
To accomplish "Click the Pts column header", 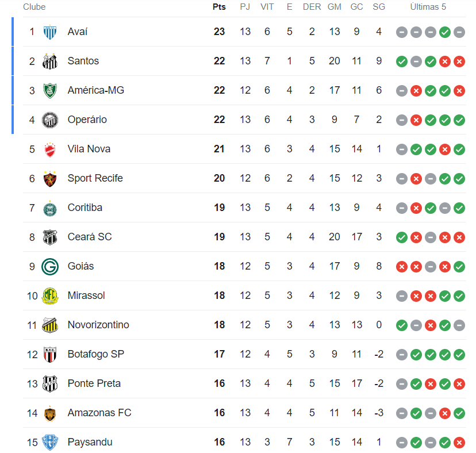I will 219,7.
